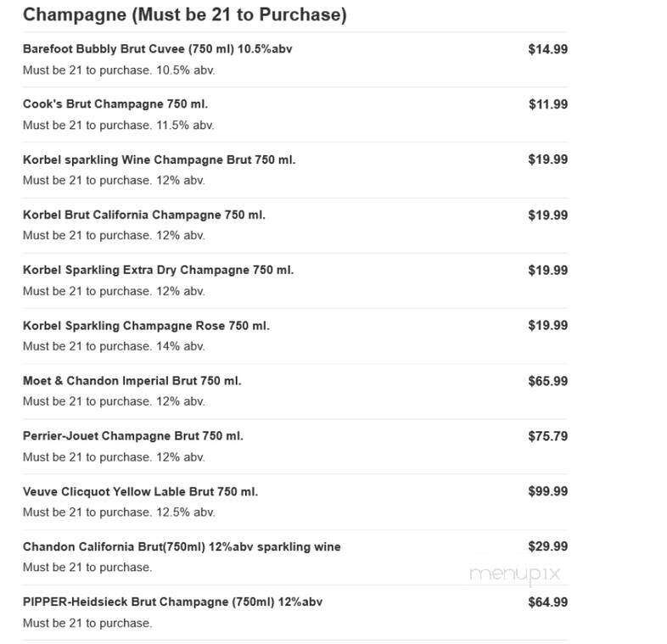Click the menupix watermark logo
The image size is (667, 644).
point(515,574)
